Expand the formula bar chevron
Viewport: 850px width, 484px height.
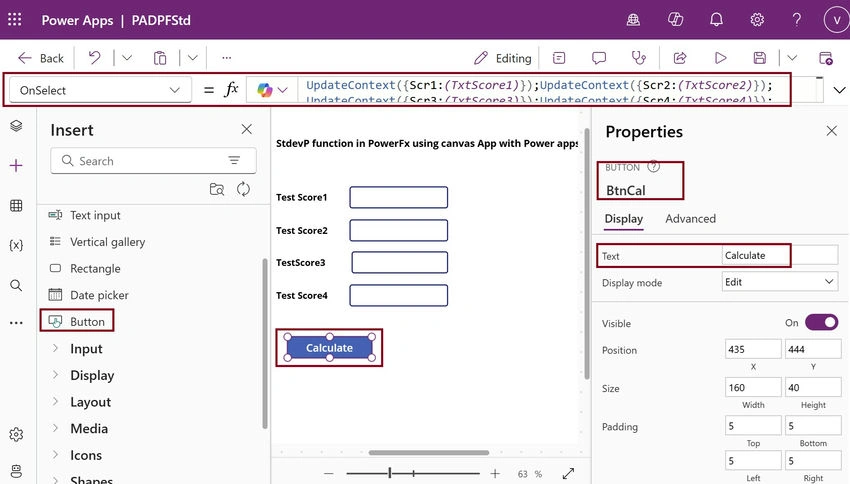839,91
